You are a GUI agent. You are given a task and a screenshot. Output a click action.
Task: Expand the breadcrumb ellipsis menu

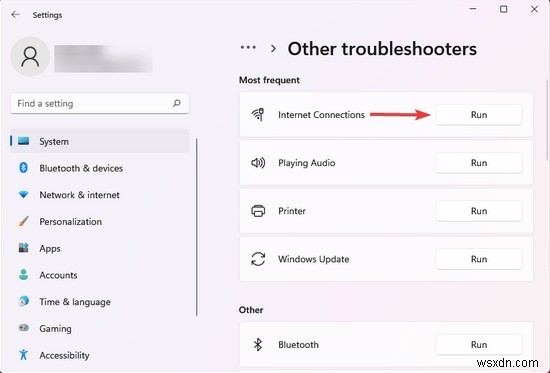(248, 47)
